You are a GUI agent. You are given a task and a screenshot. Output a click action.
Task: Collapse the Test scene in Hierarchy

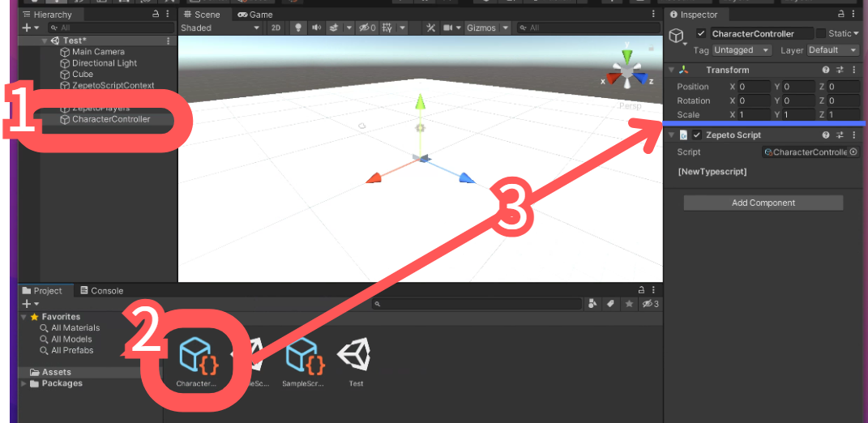pyautogui.click(x=45, y=41)
